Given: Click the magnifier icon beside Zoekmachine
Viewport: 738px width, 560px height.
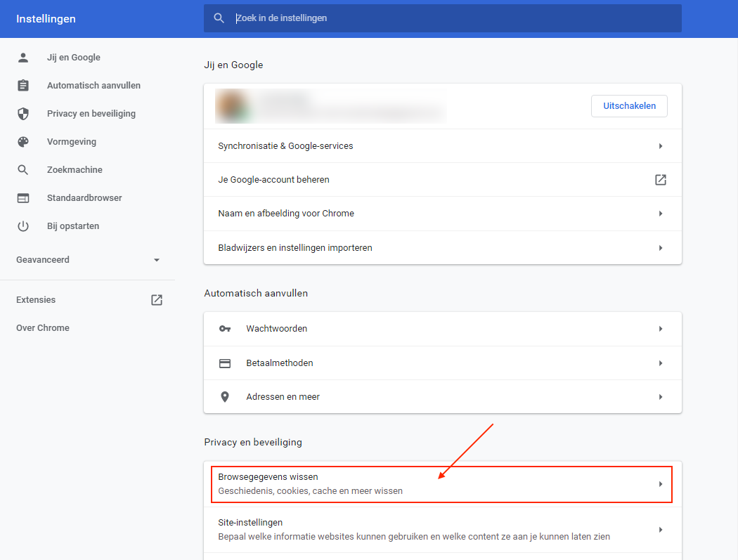Looking at the screenshot, I should pyautogui.click(x=23, y=170).
